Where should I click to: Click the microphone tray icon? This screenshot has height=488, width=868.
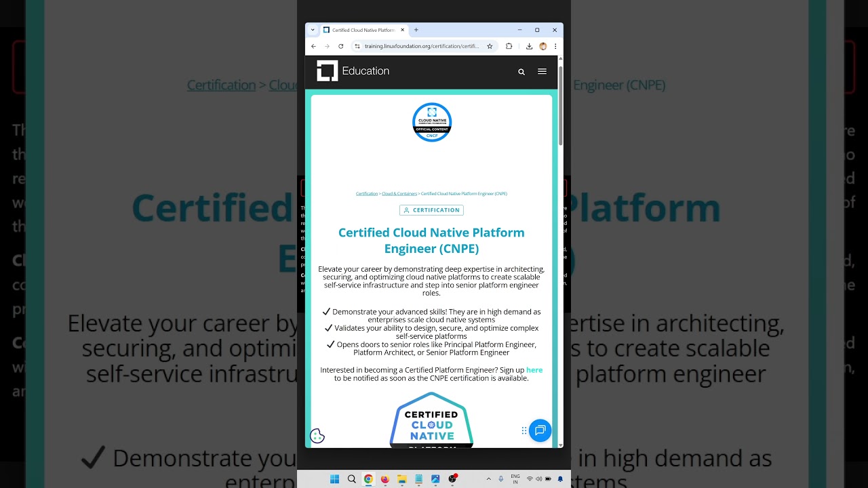tap(501, 479)
